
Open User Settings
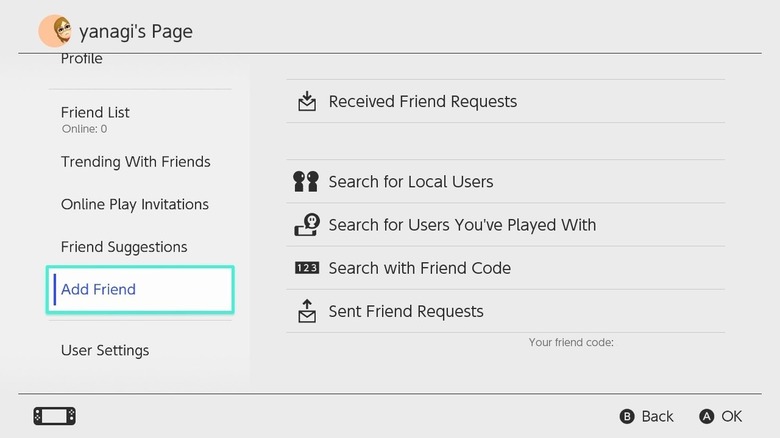(105, 351)
